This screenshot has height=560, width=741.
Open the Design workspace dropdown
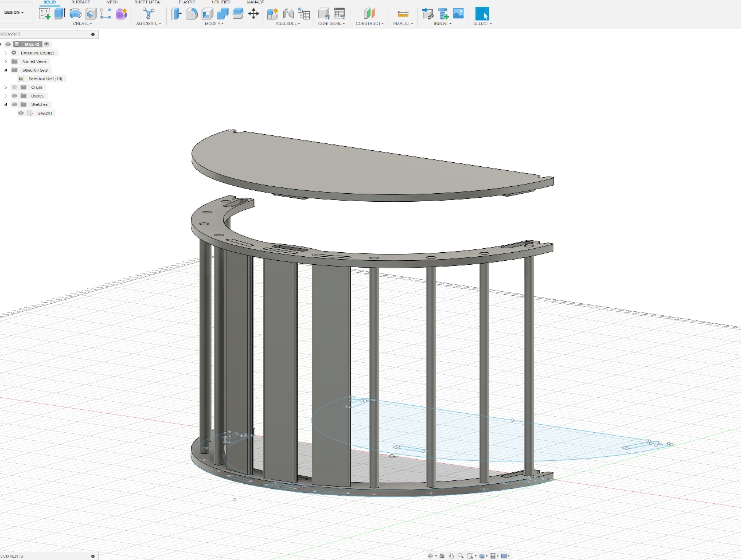point(14,12)
